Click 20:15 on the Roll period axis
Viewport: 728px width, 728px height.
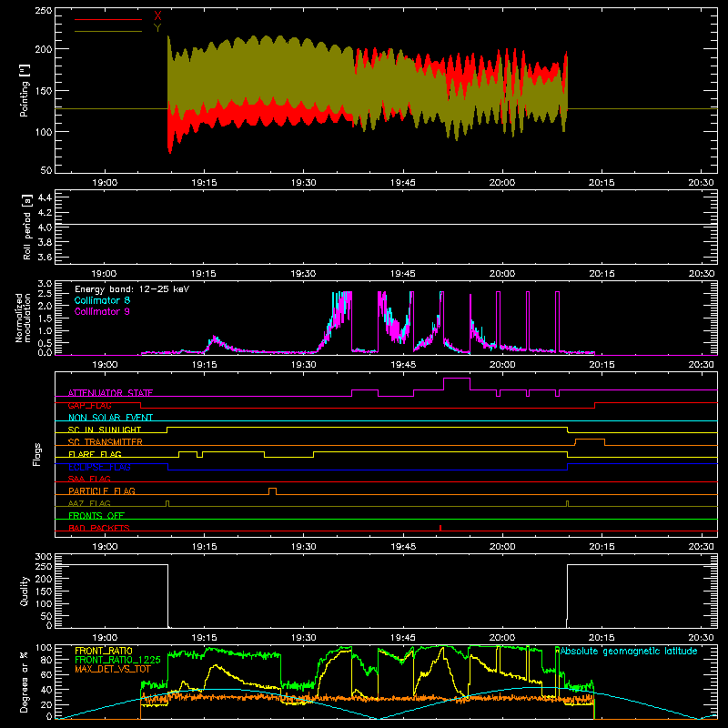[602, 274]
